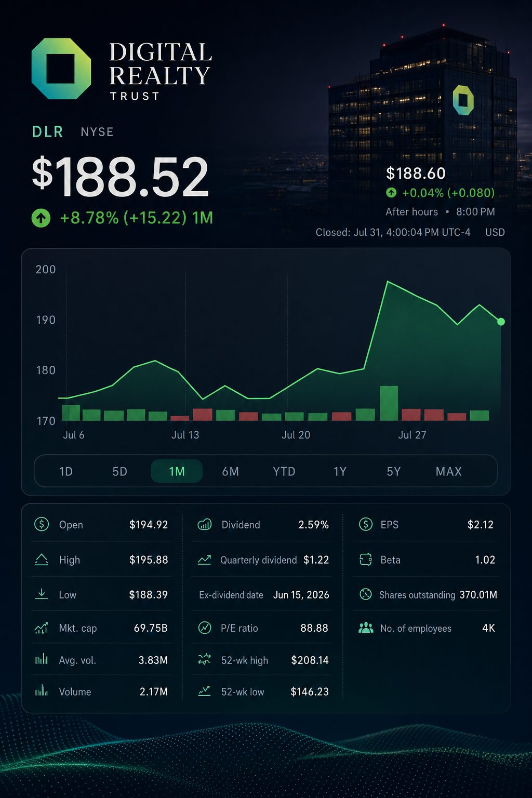Switch chart to 1Y range
532x798 pixels.
click(x=340, y=471)
